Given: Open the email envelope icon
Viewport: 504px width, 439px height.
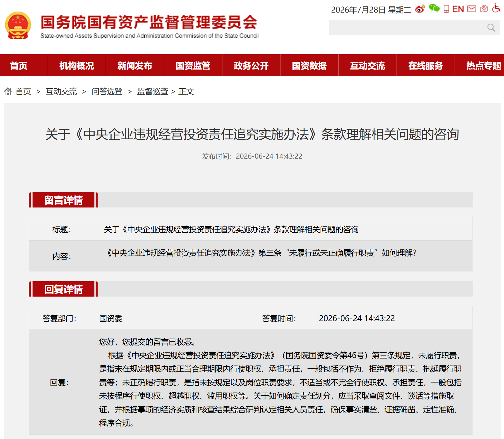Looking at the screenshot, I should (472, 9).
